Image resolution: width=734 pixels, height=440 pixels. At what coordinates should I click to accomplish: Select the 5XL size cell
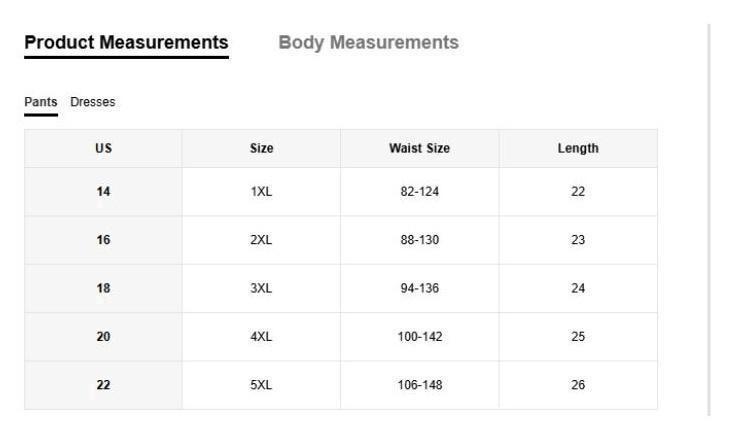tap(261, 385)
